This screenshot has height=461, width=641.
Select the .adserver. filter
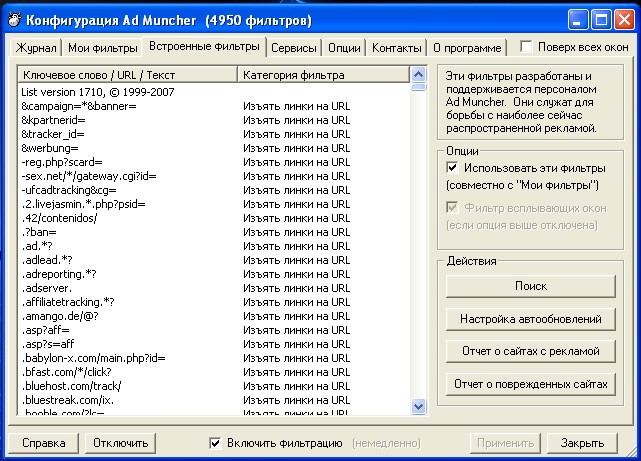(x=214, y=288)
